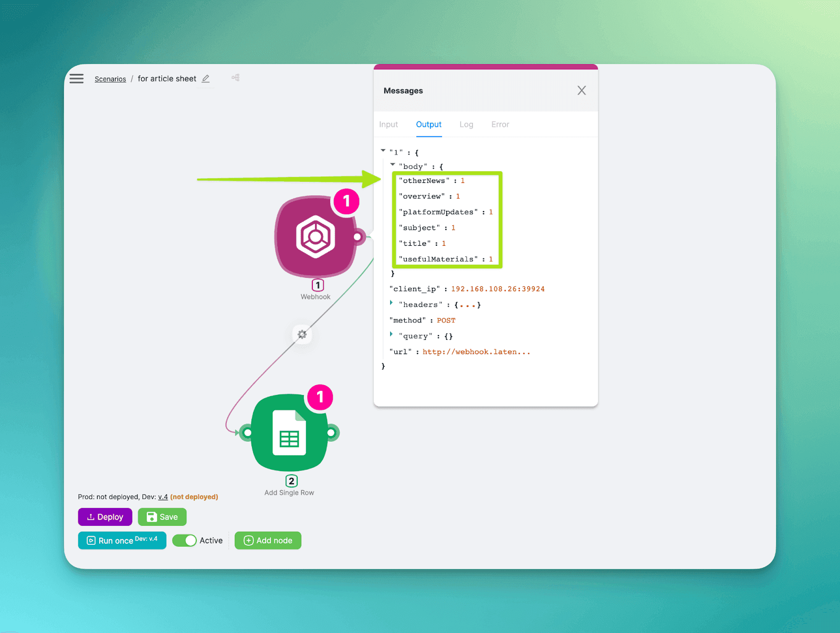The image size is (840, 633).
Task: Click the webhook url value
Action: (x=476, y=352)
